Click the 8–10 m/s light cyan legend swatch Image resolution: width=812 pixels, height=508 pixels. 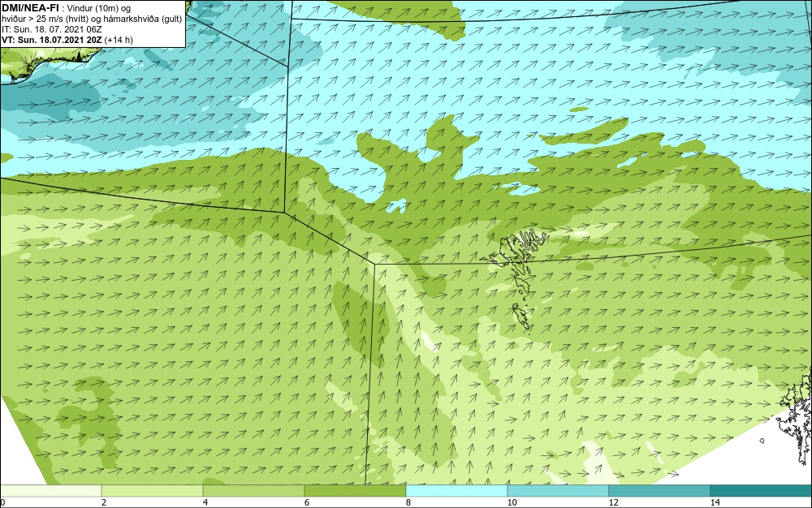pyautogui.click(x=456, y=491)
